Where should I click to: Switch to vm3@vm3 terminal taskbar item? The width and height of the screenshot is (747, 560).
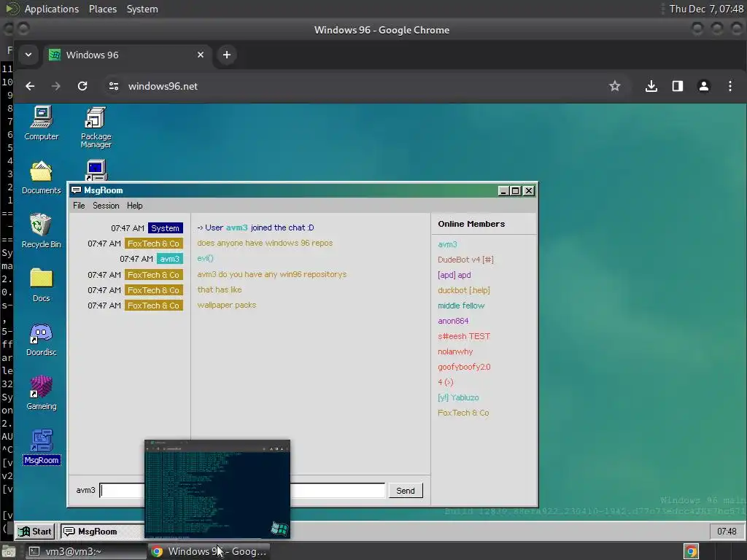(85, 551)
